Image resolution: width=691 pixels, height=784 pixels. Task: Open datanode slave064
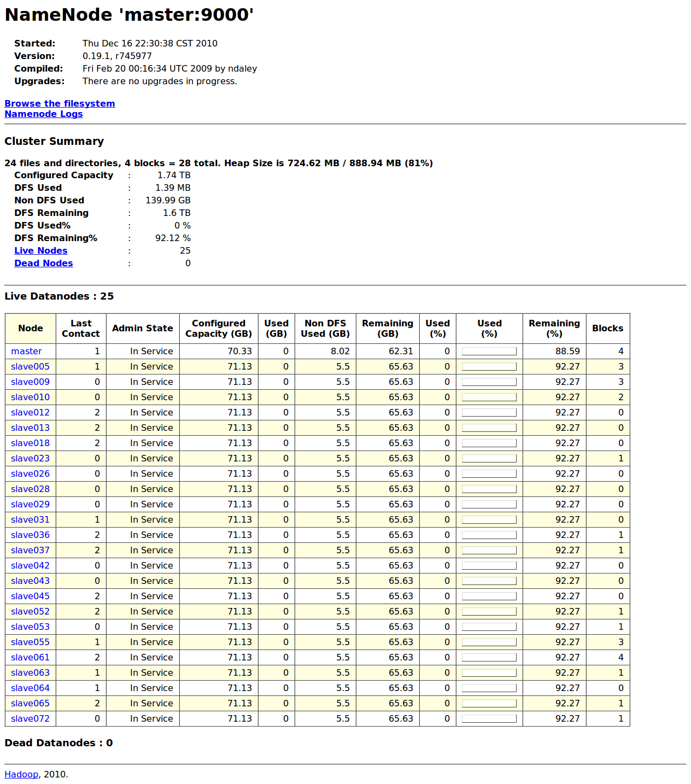[30, 688]
